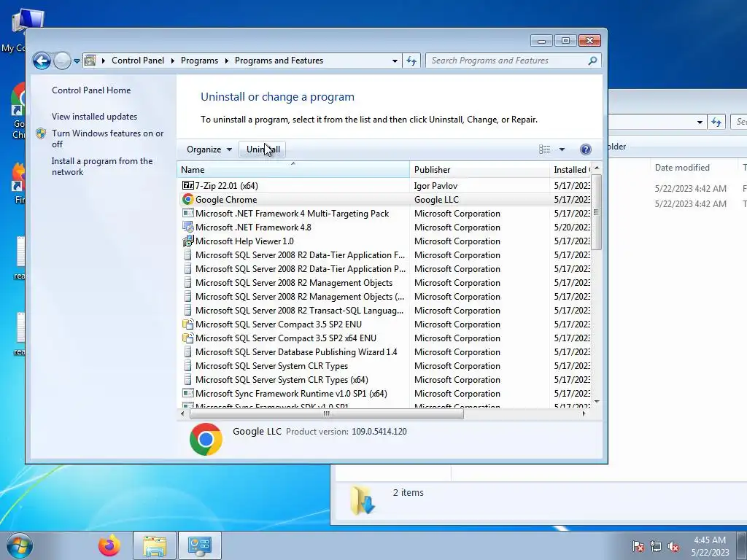Click 5/20/2023 installed date of .NET 4.8
747x560 pixels.
pyautogui.click(x=572, y=227)
